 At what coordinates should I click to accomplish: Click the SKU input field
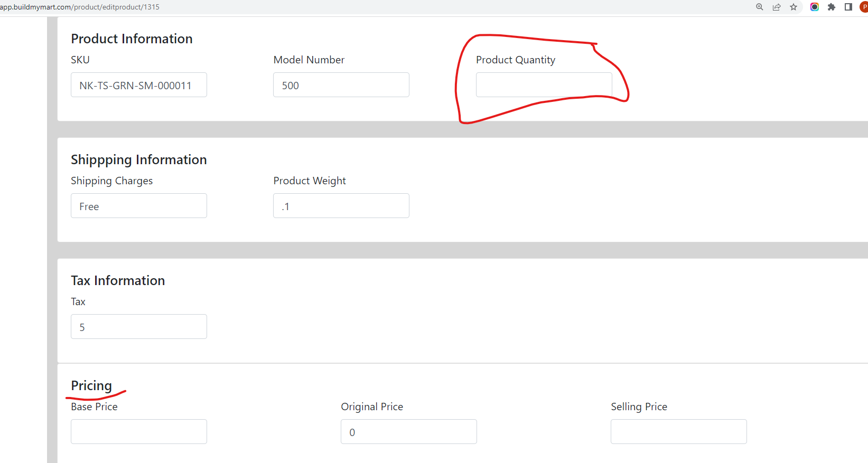click(x=139, y=85)
